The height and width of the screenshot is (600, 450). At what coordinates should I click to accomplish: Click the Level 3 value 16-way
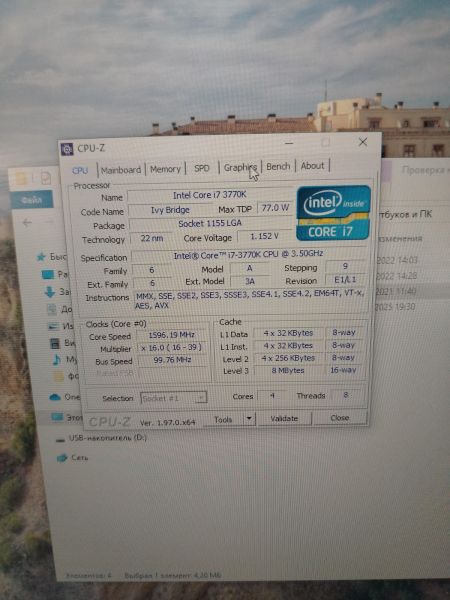click(x=343, y=370)
